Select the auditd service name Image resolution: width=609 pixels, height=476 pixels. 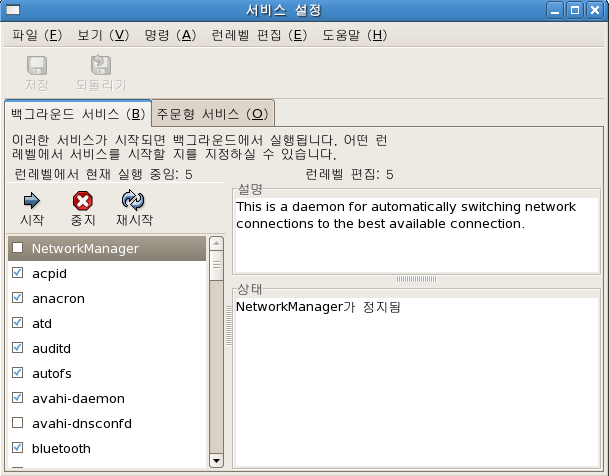coord(51,349)
